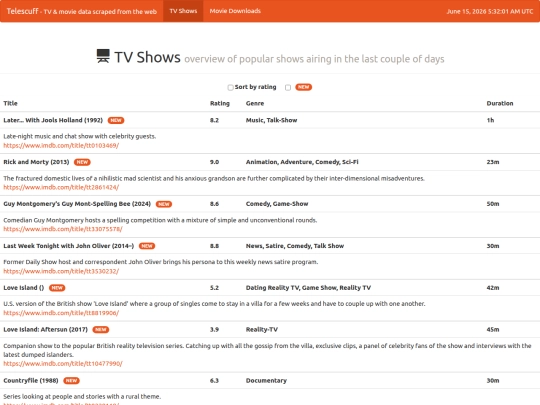Open the Last Week Tonight IMDb link tt3530232

(x=61, y=271)
